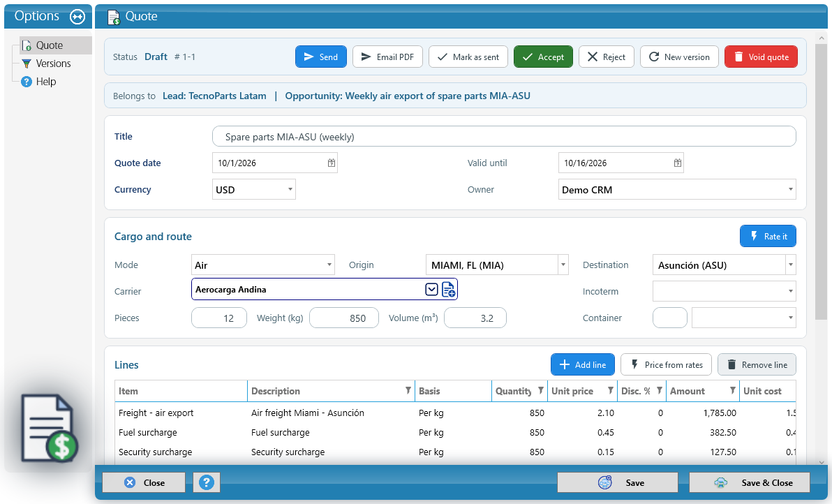Create a New version of the quote

[679, 57]
